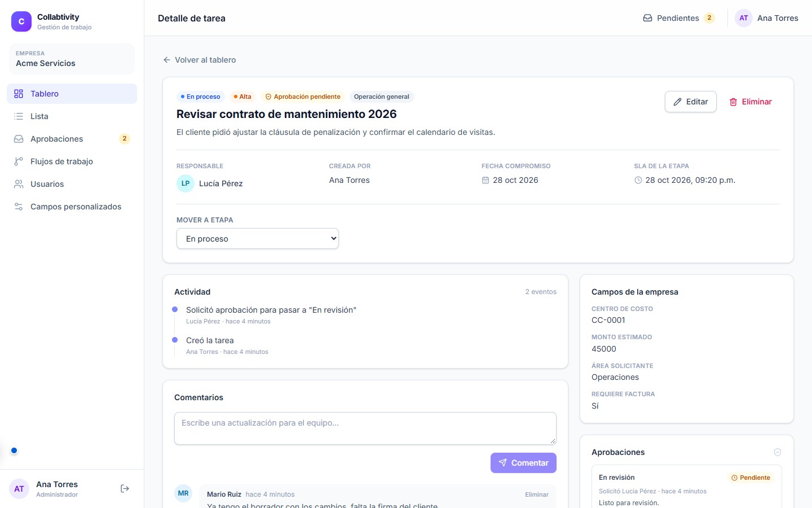Click Mario Ruiz MR avatar

tap(183, 493)
